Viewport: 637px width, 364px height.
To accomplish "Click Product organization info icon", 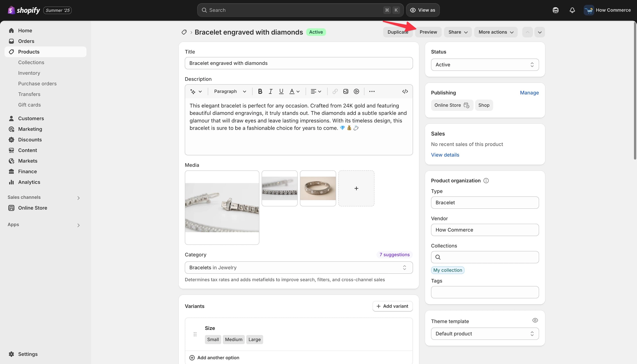I will pyautogui.click(x=486, y=181).
